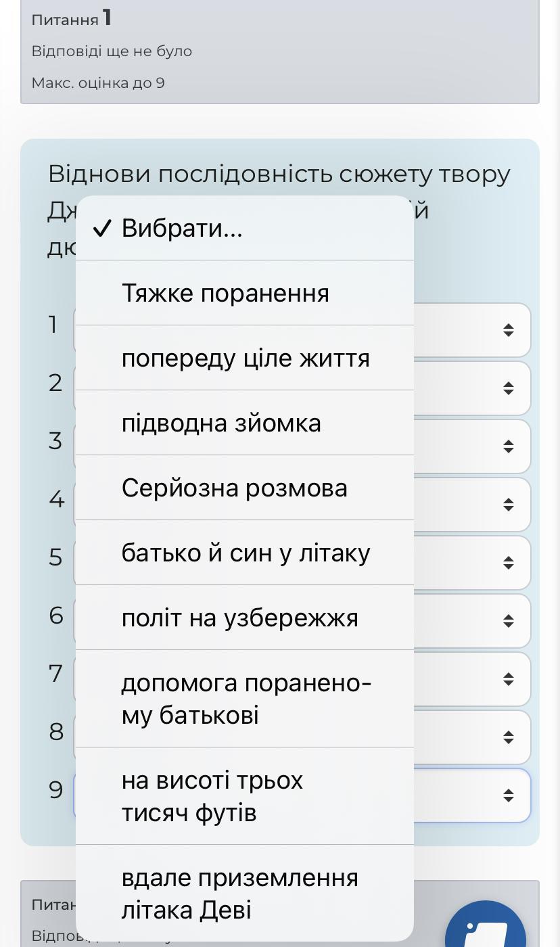This screenshot has width=560, height=947.
Task: Open the row 7 select control
Action: point(508,679)
